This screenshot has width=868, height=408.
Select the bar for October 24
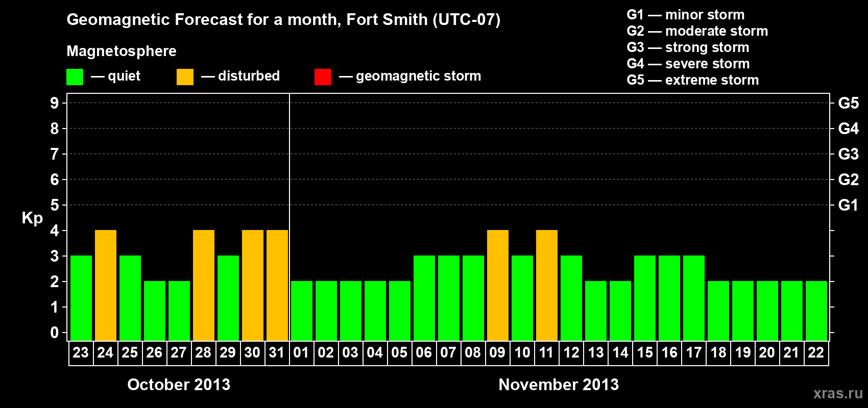click(x=106, y=286)
